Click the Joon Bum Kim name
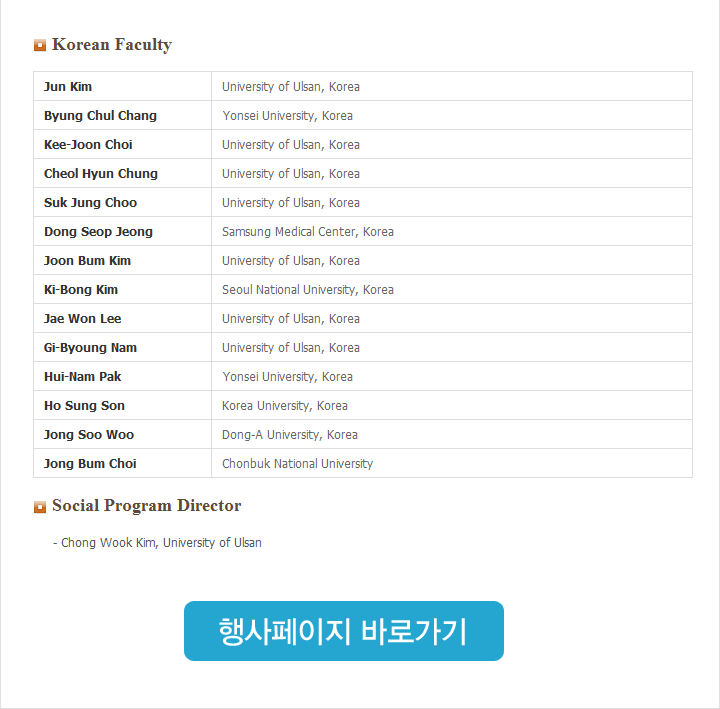Image resolution: width=720 pixels, height=709 pixels. pos(87,260)
